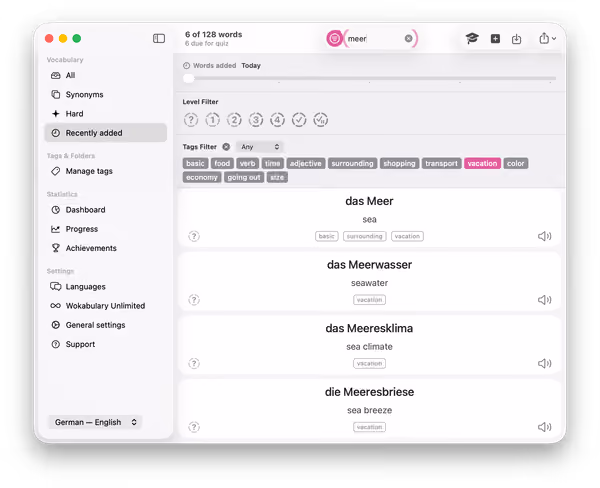Play pronunciation of das Meer
The width and height of the screenshot is (600, 488).
(x=544, y=236)
